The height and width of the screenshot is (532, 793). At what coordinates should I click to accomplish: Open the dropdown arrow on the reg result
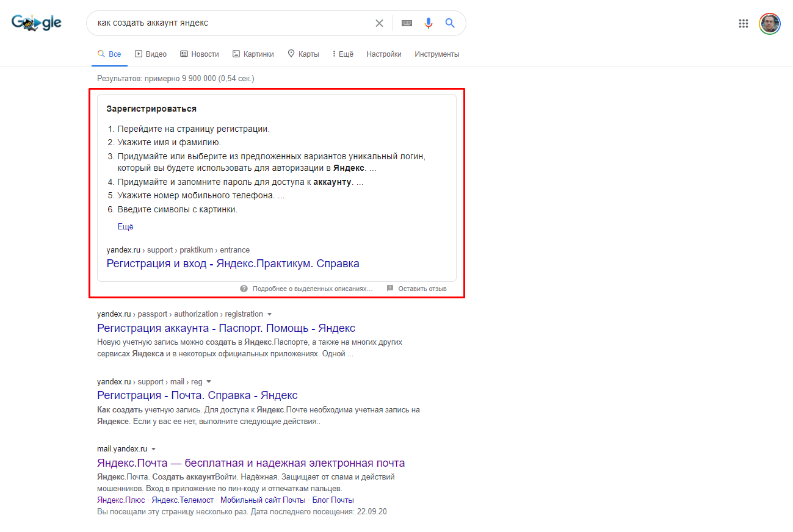click(x=209, y=381)
